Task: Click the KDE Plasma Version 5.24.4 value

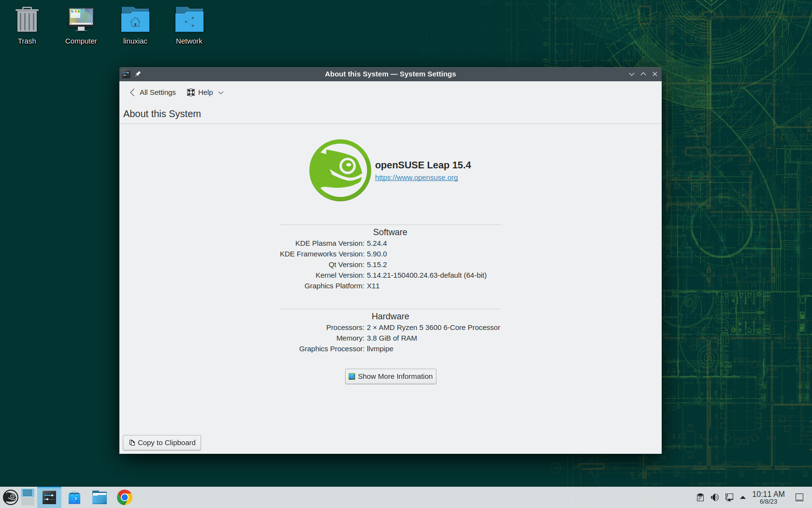Action: (377, 243)
